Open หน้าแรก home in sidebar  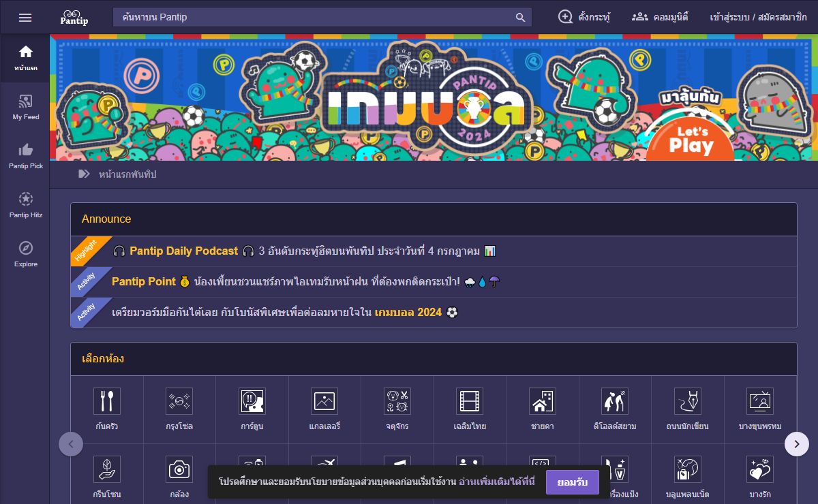click(x=25, y=59)
